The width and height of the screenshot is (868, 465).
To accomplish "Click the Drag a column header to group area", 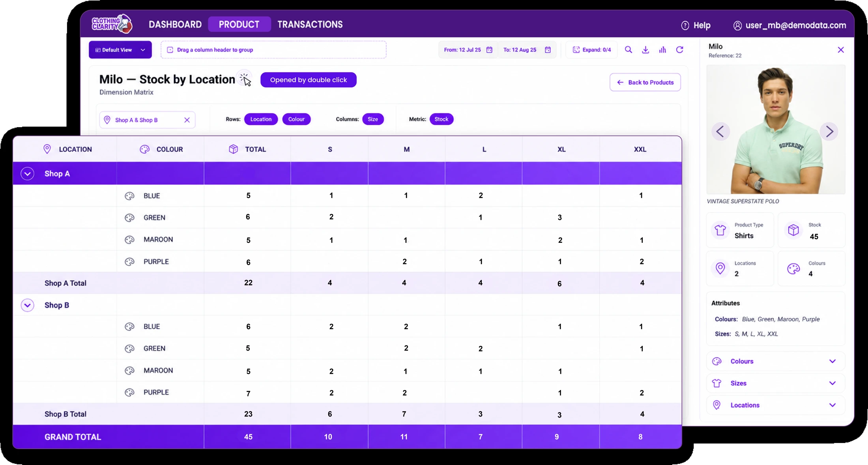I will tap(273, 50).
